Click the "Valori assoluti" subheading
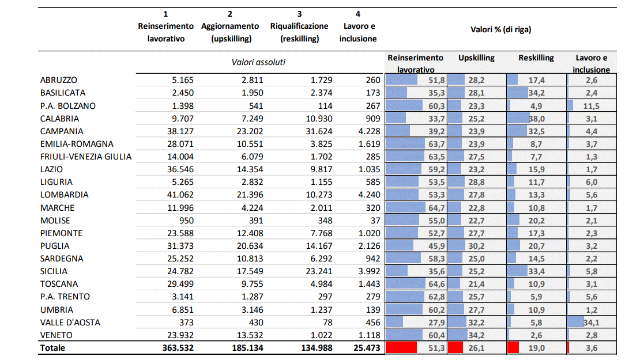This screenshot has height=364, width=644. tap(259, 62)
